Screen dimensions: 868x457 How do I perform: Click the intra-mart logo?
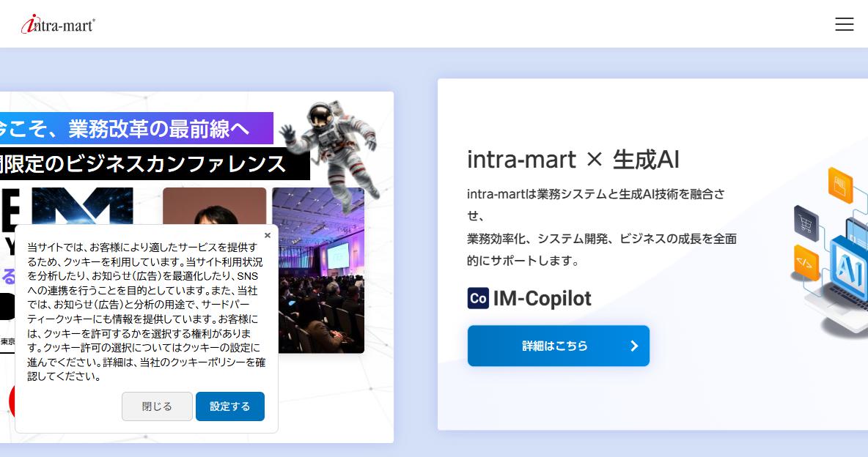58,23
